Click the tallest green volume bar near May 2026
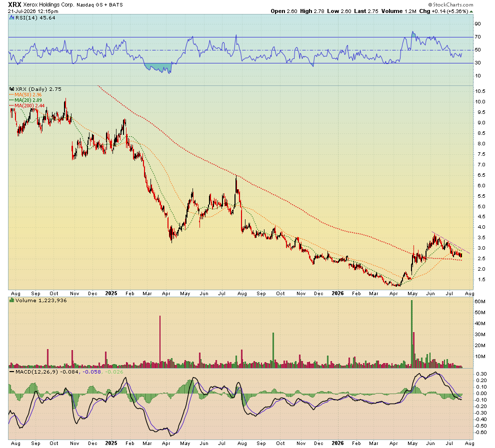Screen dimensions: 495x448 click(411, 334)
